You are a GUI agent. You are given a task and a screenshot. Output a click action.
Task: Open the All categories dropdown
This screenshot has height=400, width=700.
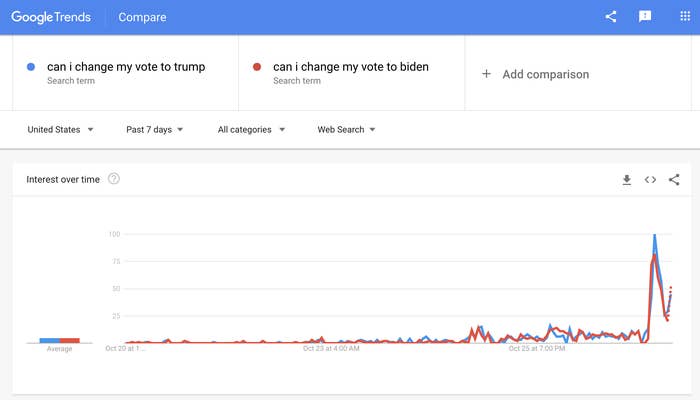251,129
